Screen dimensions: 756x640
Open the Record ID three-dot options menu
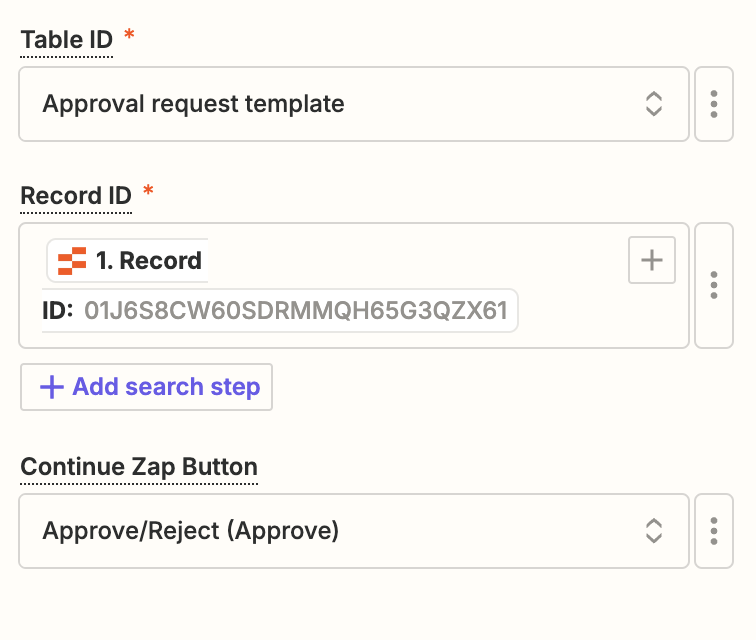click(x=714, y=285)
